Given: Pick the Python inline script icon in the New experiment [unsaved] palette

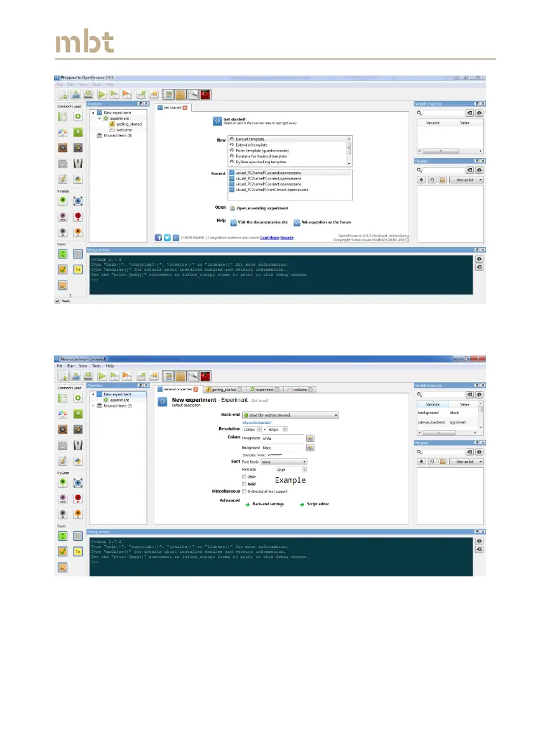Looking at the screenshot, I should click(78, 460).
